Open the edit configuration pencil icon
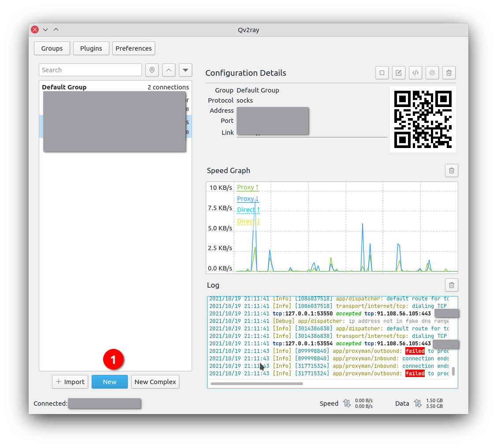This screenshot has height=448, width=497. (399, 73)
